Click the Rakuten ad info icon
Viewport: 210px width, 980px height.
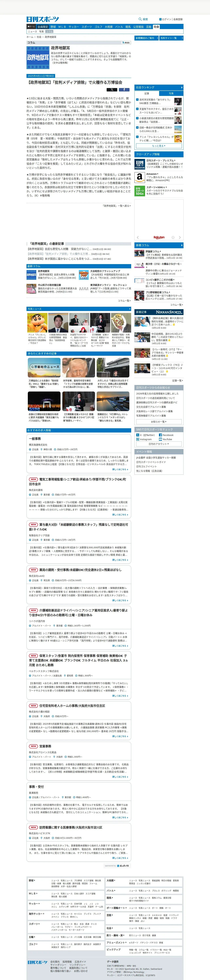point(173,237)
